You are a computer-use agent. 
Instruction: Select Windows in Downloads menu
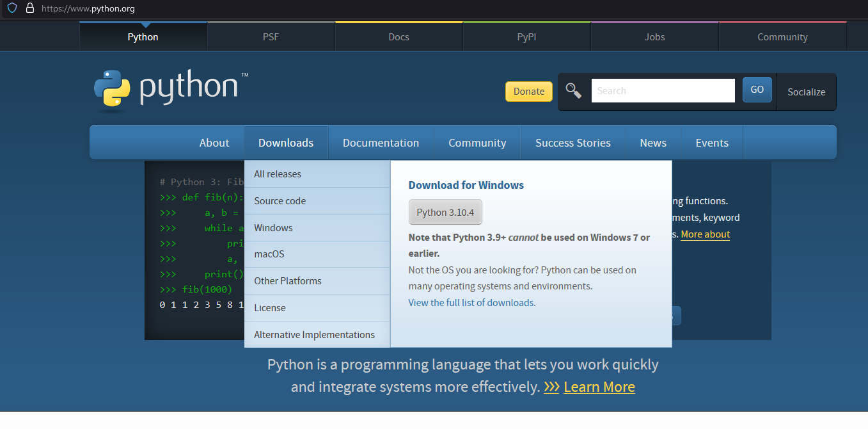[x=317, y=228]
